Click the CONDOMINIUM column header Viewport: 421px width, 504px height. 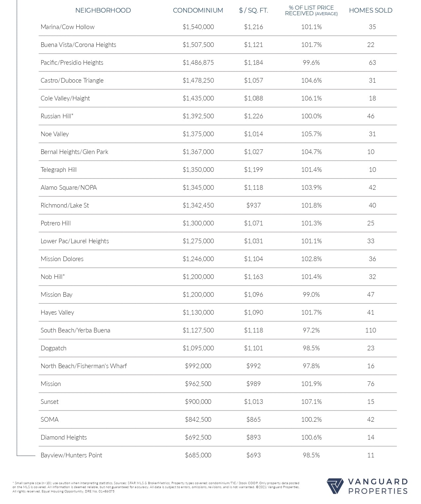click(198, 10)
